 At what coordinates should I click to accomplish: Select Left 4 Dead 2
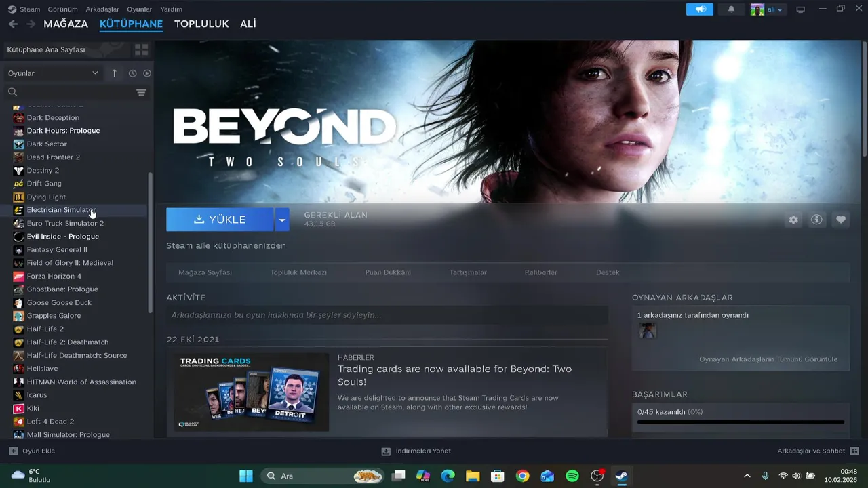pos(50,422)
